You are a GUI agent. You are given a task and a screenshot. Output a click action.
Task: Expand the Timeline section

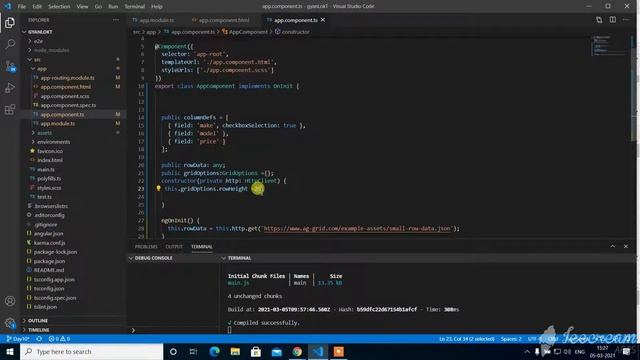pyautogui.click(x=38, y=330)
